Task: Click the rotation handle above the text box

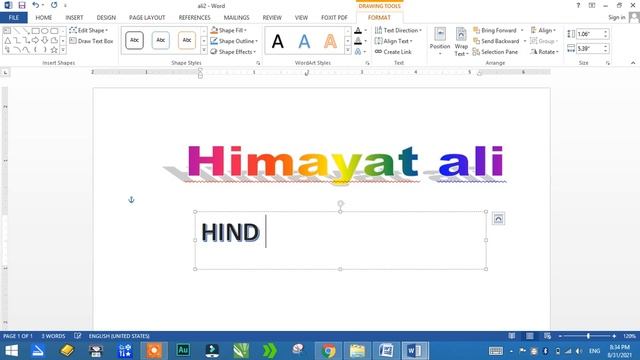Action: [x=340, y=203]
